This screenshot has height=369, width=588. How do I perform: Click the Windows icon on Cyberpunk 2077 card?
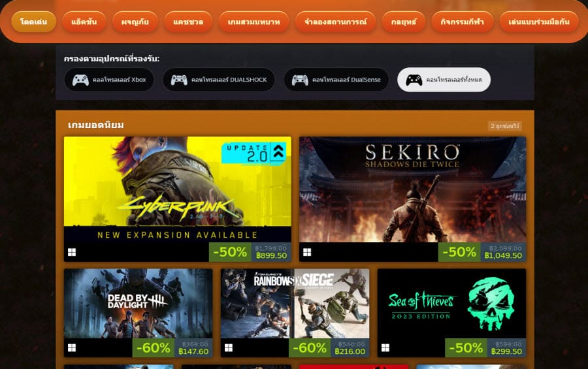(72, 252)
